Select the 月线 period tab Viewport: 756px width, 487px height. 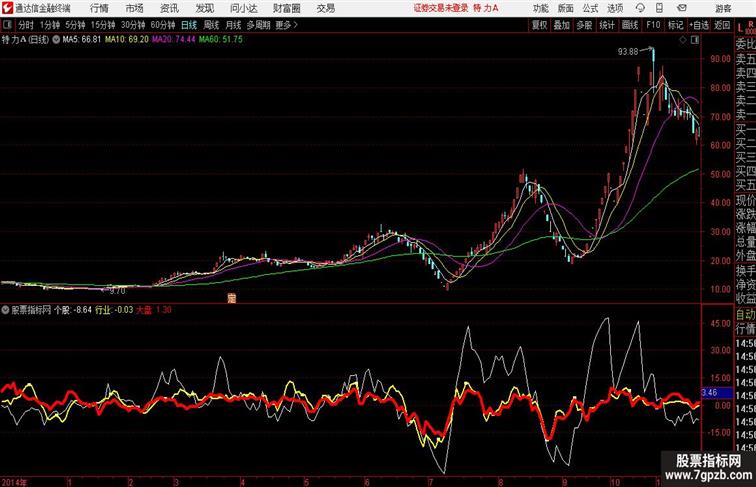[233, 25]
